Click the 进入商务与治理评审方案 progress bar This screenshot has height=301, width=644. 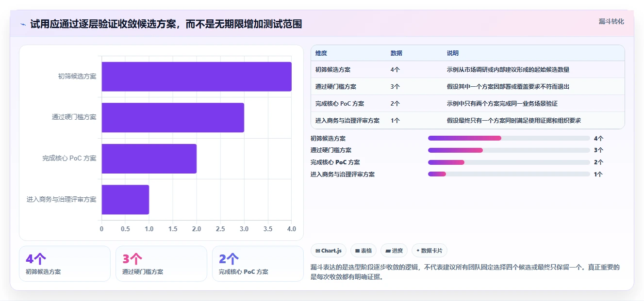point(509,174)
